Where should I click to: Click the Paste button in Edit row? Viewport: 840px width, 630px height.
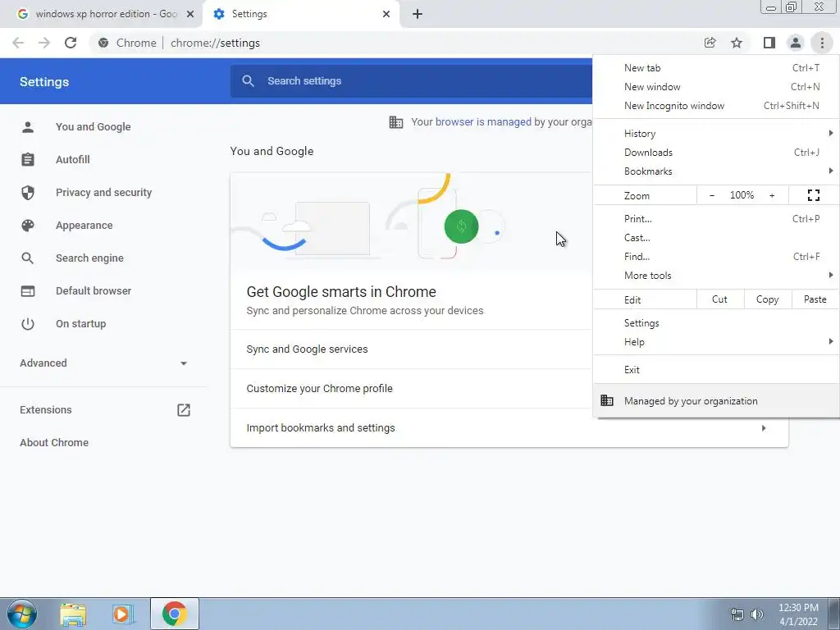coord(815,299)
